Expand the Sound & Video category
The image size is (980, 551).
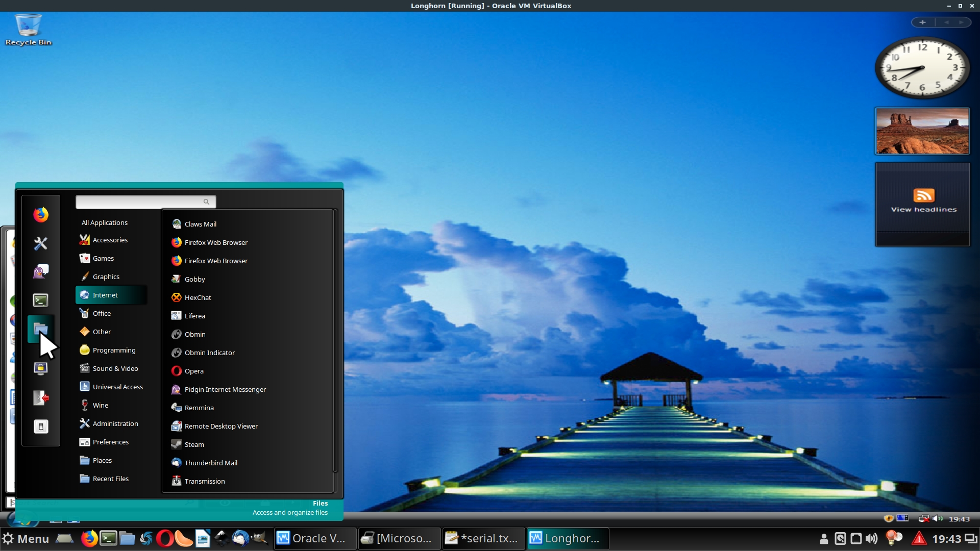coord(115,368)
